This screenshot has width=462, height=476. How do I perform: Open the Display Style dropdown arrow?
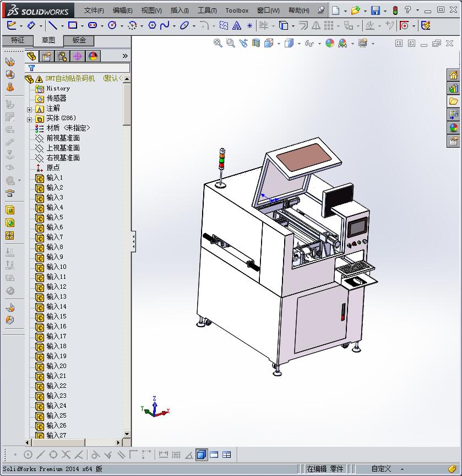[299, 44]
